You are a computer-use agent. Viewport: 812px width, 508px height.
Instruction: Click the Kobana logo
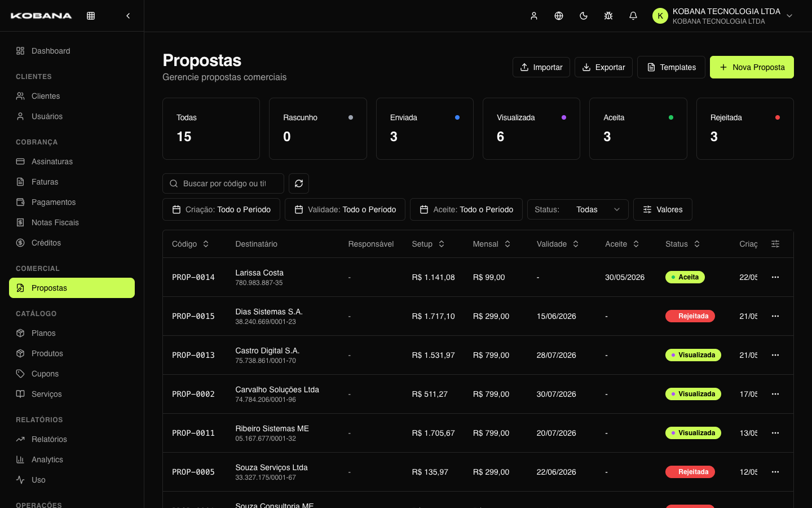click(41, 16)
